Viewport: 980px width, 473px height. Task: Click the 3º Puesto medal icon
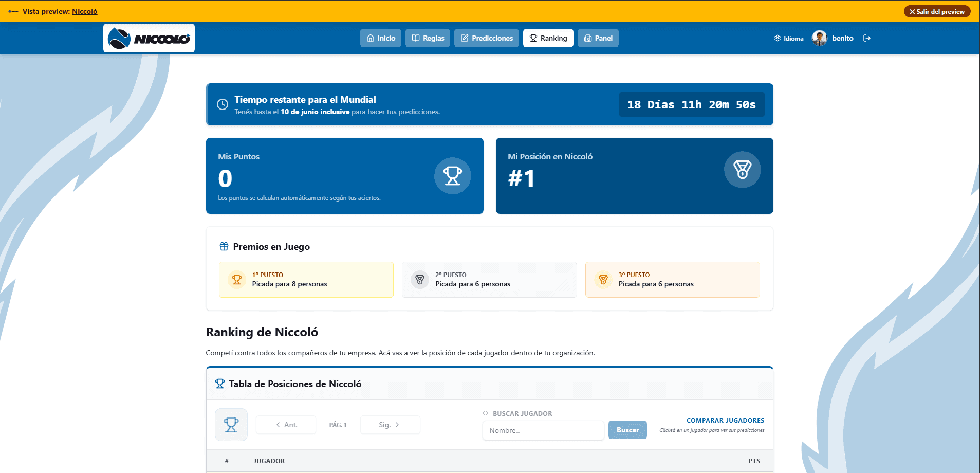[603, 280]
